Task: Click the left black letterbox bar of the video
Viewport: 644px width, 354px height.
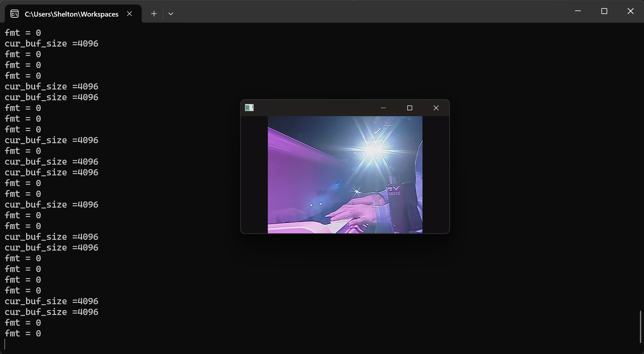Action: (254, 174)
